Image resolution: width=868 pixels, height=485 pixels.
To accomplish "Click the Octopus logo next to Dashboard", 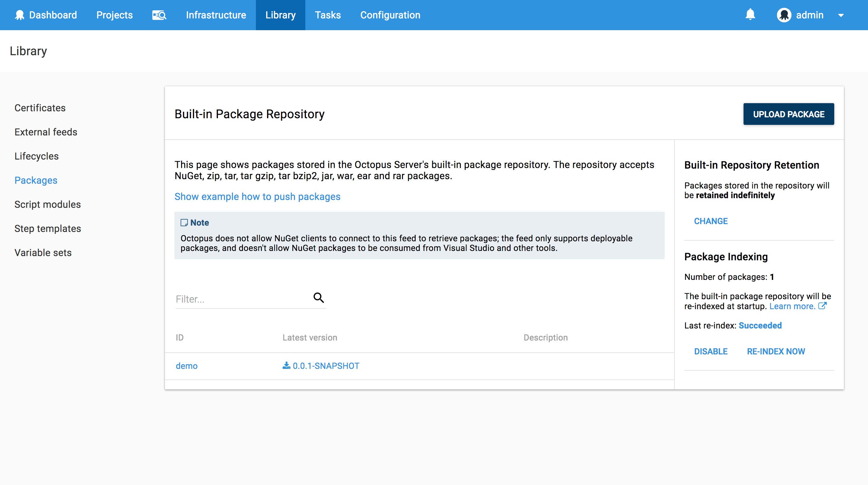I will click(x=20, y=15).
